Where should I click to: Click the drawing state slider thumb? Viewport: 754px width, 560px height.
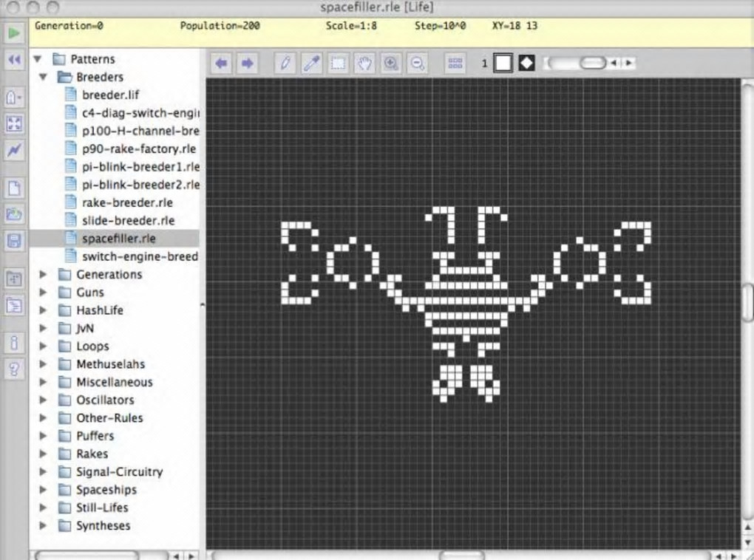592,63
